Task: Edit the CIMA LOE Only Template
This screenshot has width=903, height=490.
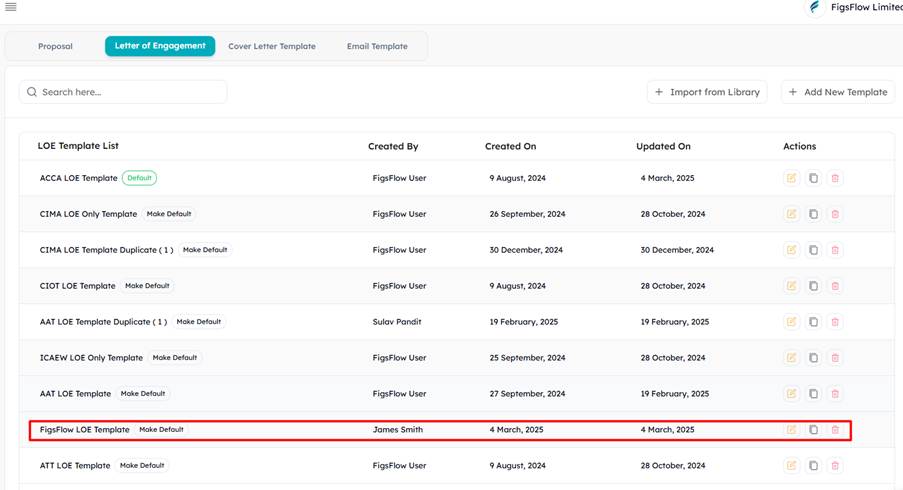Action: tap(791, 214)
